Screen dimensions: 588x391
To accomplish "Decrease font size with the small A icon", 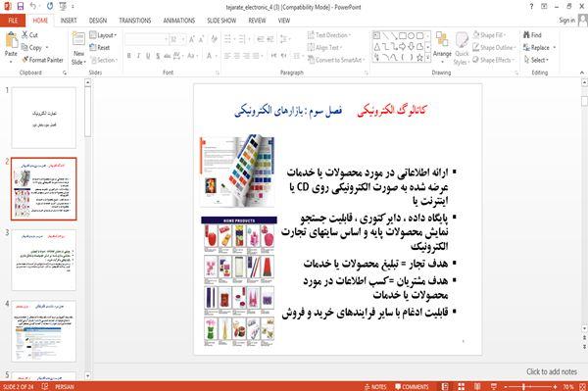I will [x=201, y=39].
